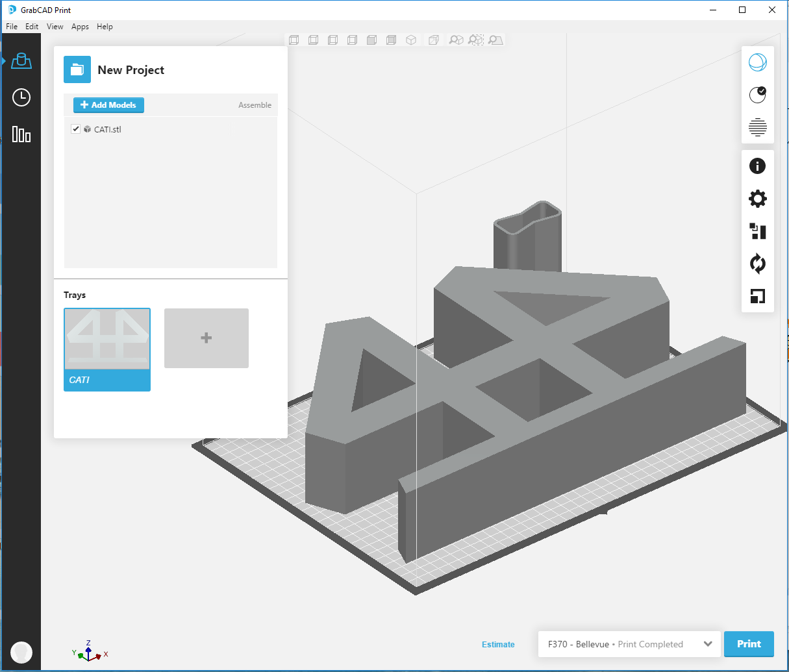Switch to Front view cube
The height and width of the screenshot is (672, 789).
click(x=371, y=40)
